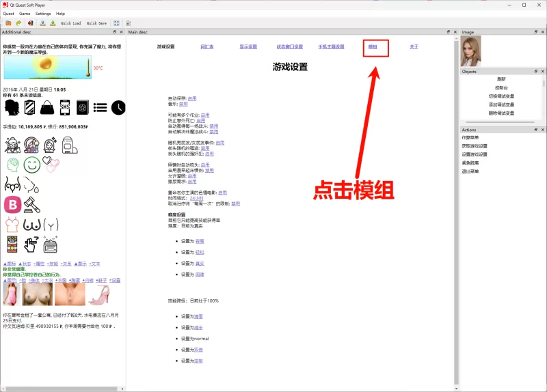Screen dimensions: 547x392
Task: Open the handbag icon
Action: 47,107
